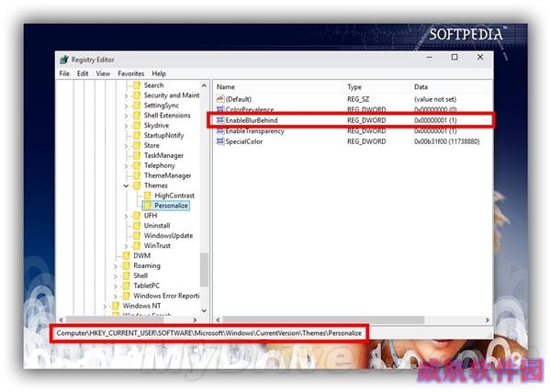Click the ThemeManager folder icon
Viewport: 551px width, 392px height.
coord(137,175)
